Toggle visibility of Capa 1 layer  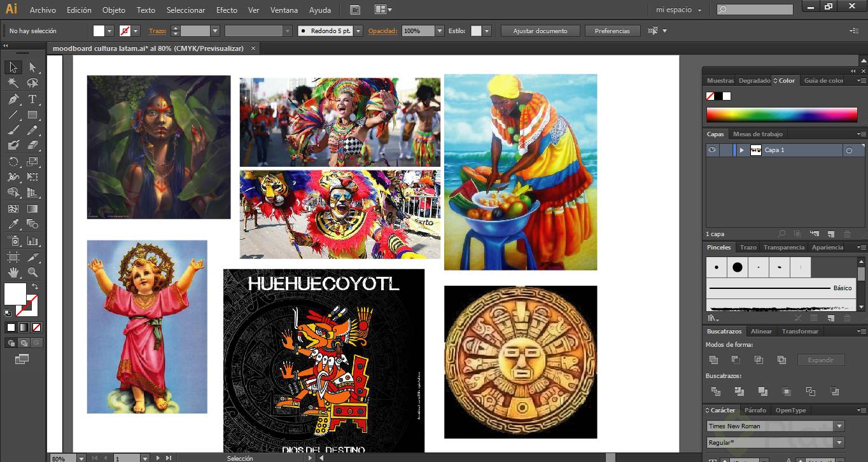tap(712, 150)
